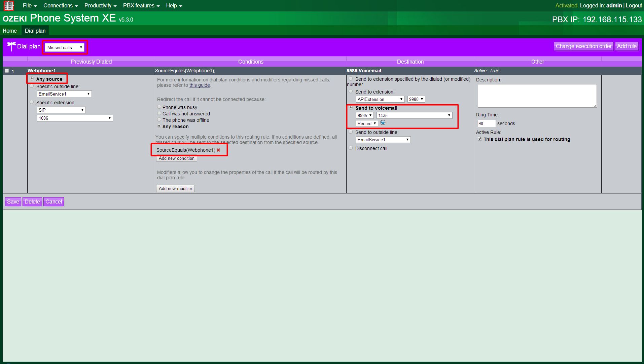Click Add rule button
The image size is (644, 364).
(x=627, y=46)
